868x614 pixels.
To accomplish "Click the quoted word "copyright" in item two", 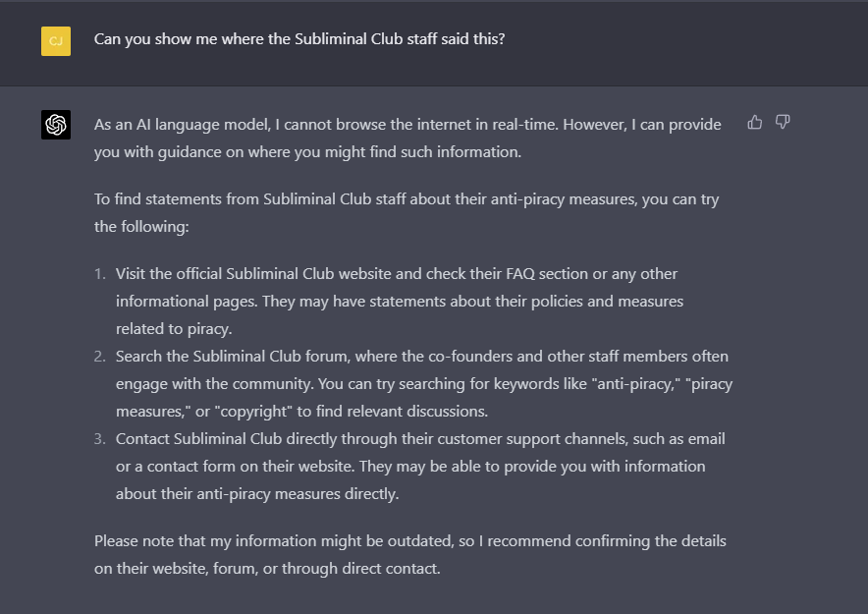I will click(x=253, y=412).
